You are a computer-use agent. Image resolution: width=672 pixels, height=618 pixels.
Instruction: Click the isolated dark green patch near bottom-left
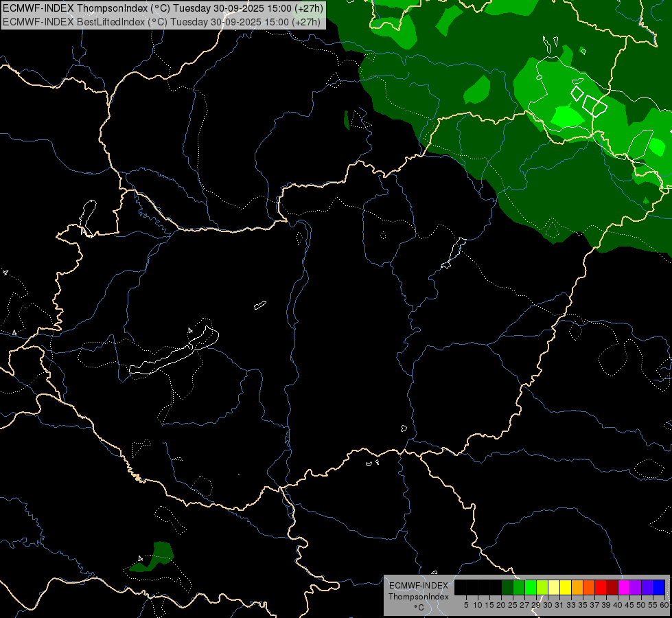coord(153,557)
